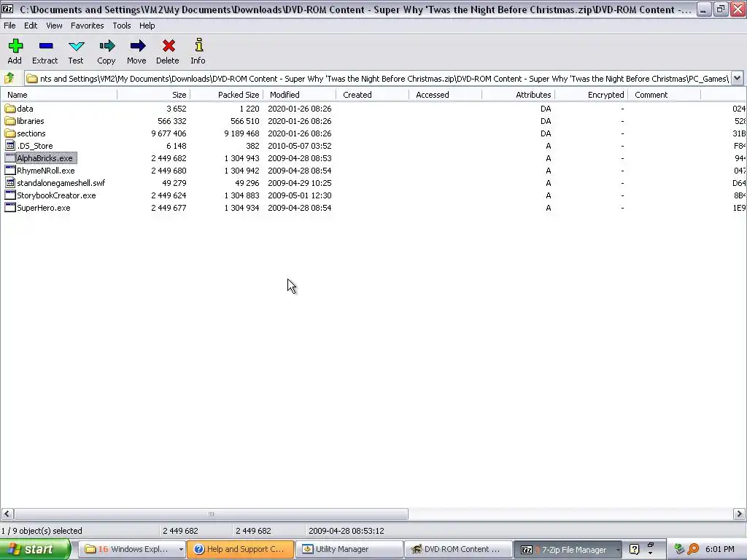The height and width of the screenshot is (560, 747).
Task: Click the status bar selection count text
Action: click(42, 531)
